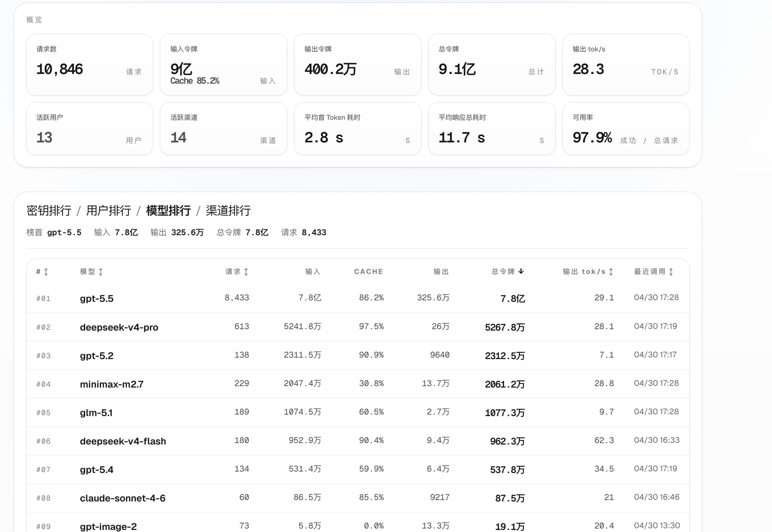
Task: Click the 可用率 97.9% card
Action: tap(626, 129)
